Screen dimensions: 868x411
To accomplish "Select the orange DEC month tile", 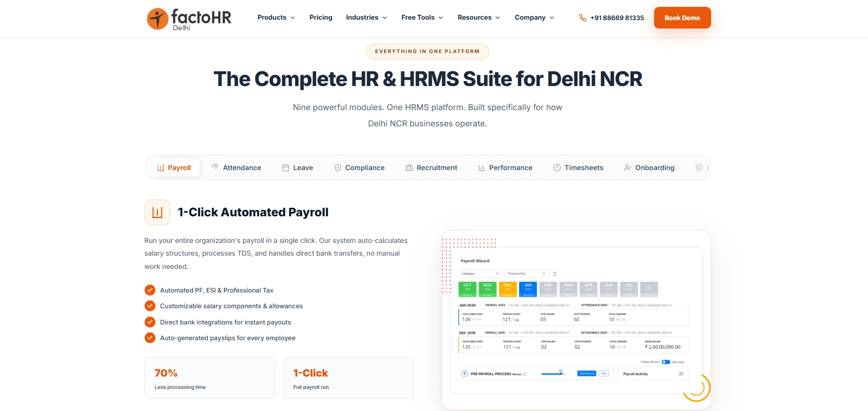I will coord(508,289).
